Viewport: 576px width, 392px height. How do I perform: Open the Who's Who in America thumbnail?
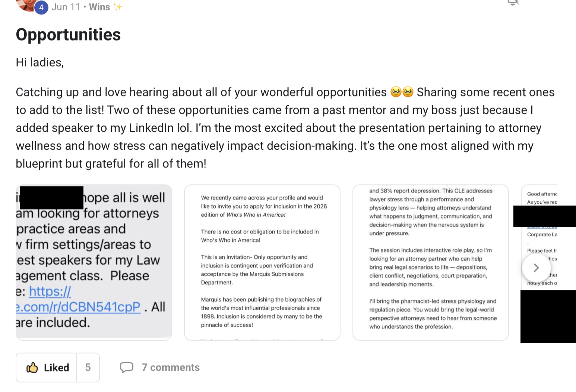[262, 262]
